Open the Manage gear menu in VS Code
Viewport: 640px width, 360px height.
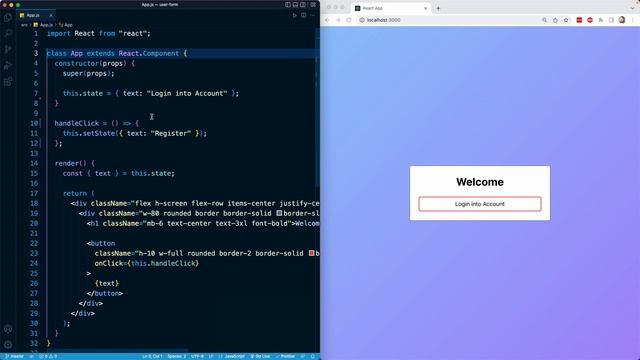[x=8, y=344]
